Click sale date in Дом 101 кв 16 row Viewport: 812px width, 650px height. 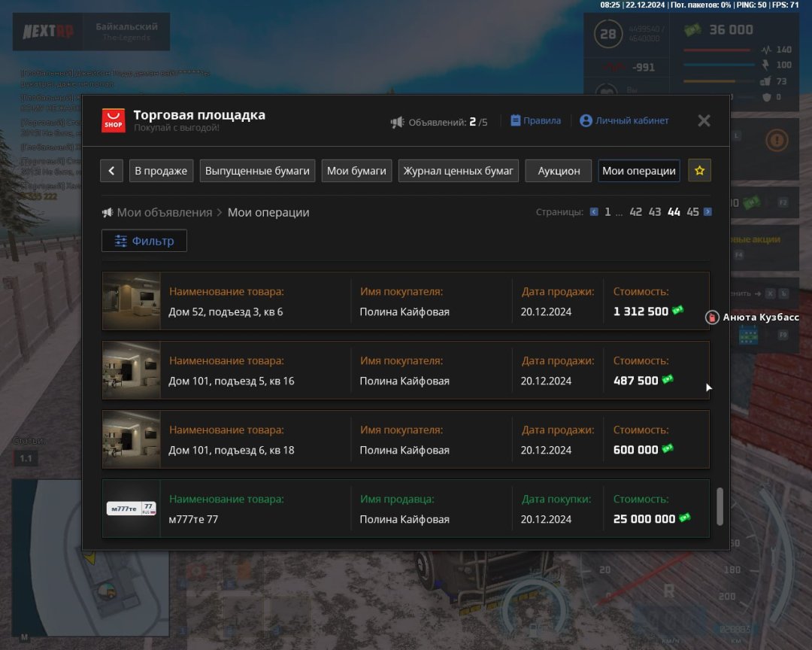pos(546,381)
